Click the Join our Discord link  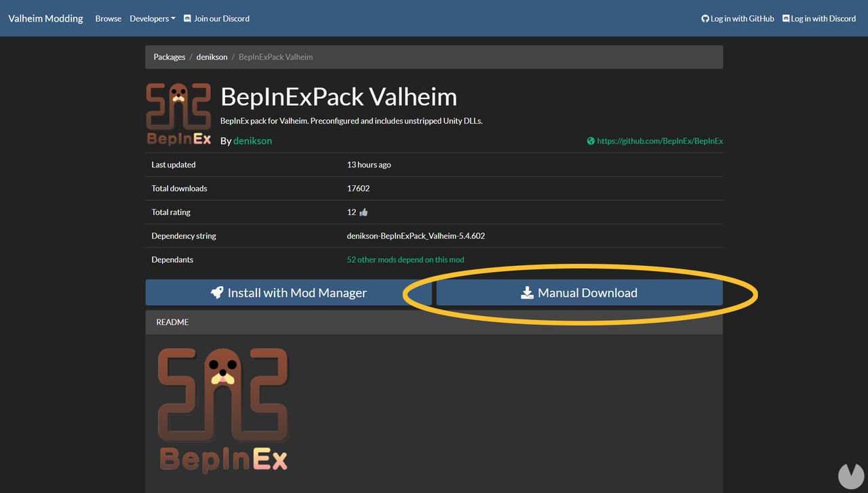click(222, 18)
